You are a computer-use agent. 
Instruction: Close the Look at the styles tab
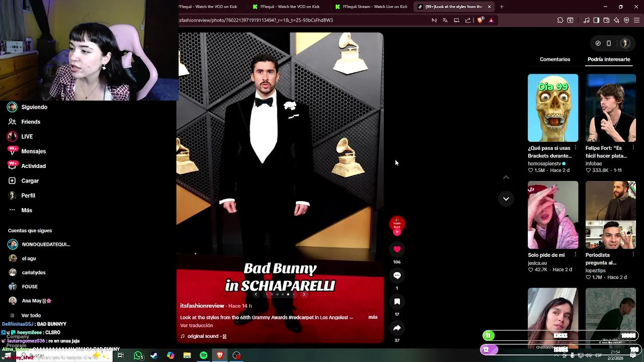489,7
